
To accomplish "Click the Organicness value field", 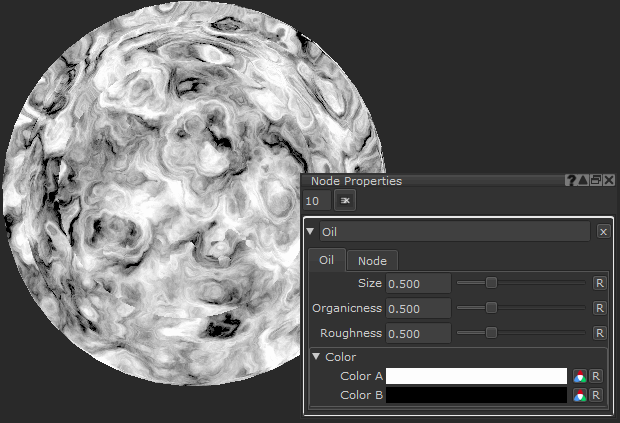I will click(418, 308).
